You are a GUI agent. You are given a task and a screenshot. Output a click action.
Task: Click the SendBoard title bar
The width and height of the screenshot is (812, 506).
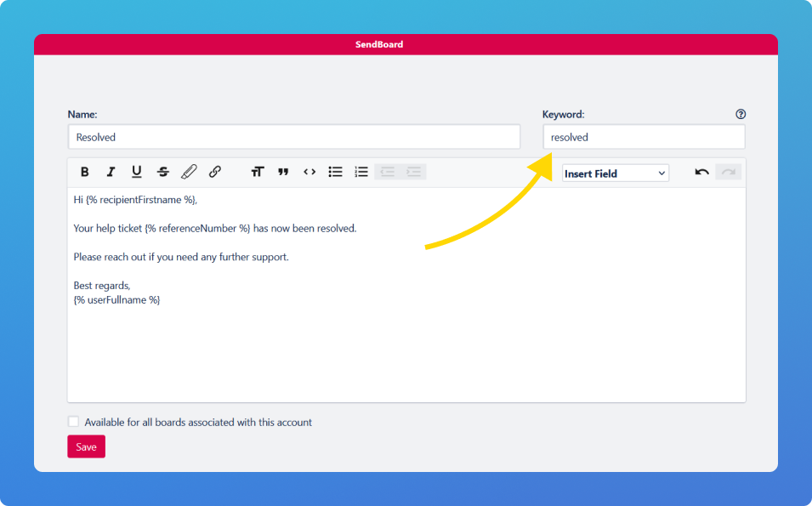pyautogui.click(x=406, y=44)
